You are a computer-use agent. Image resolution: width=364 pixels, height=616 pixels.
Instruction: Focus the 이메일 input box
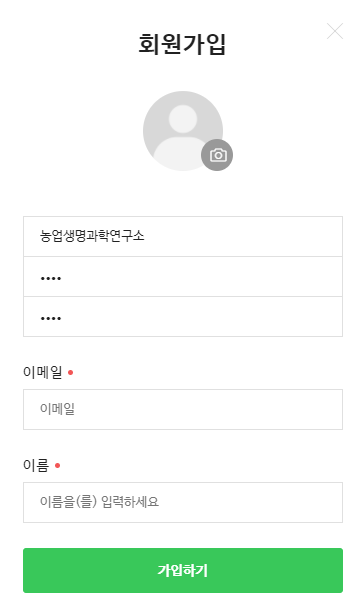(183, 409)
